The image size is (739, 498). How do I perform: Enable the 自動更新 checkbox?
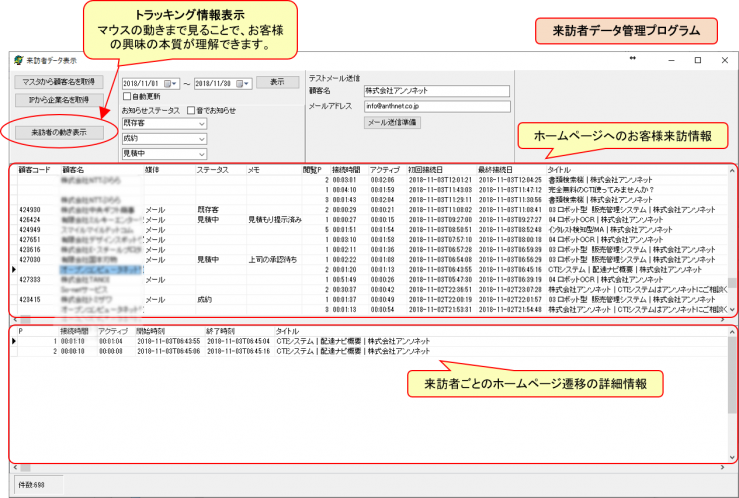[x=126, y=96]
